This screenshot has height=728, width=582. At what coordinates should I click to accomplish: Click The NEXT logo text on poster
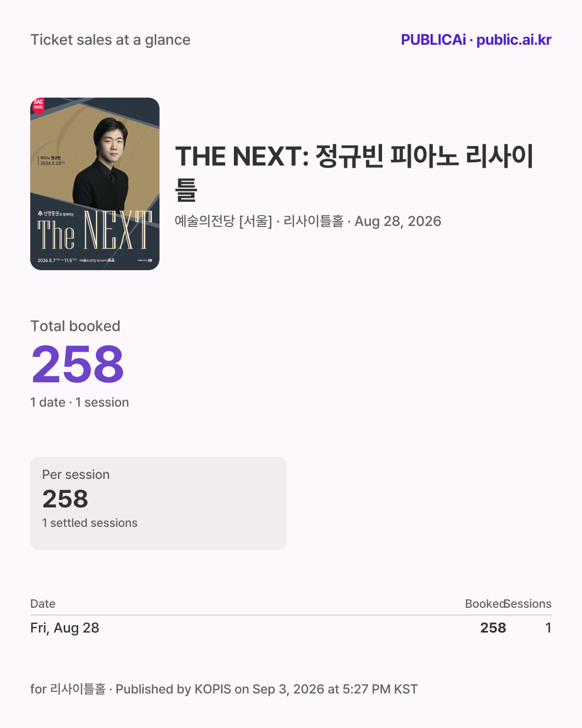point(95,231)
